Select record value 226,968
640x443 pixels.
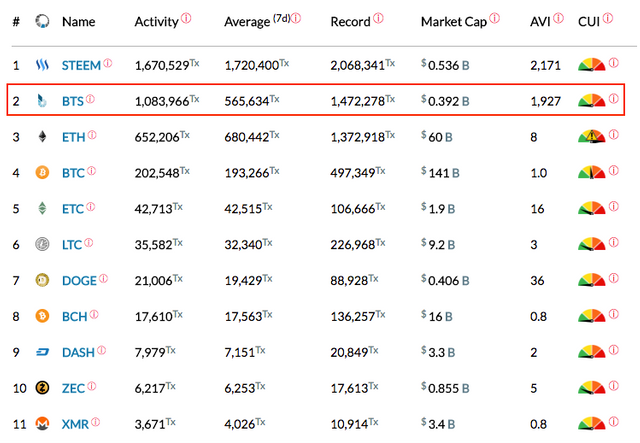coord(353,245)
